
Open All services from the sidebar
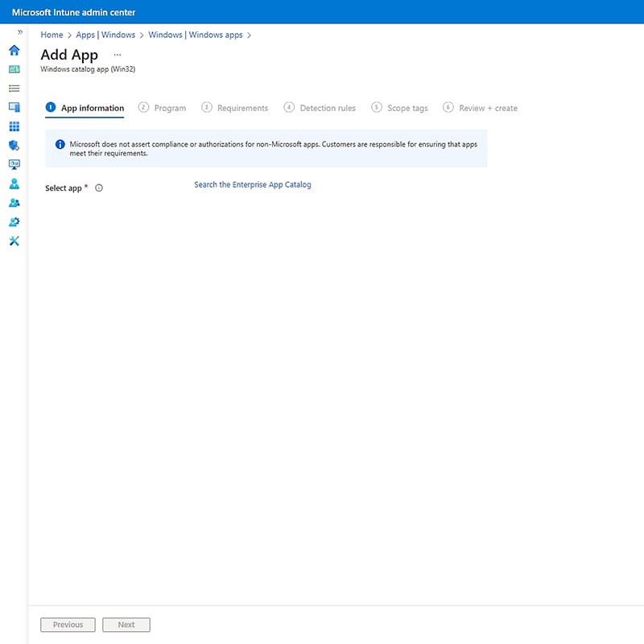14,89
